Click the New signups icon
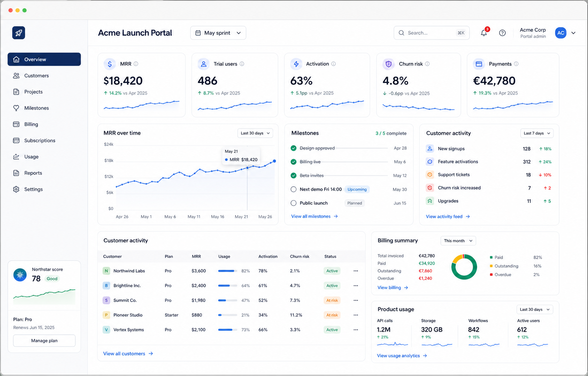Viewport: 588px width, 376px height. 430,148
